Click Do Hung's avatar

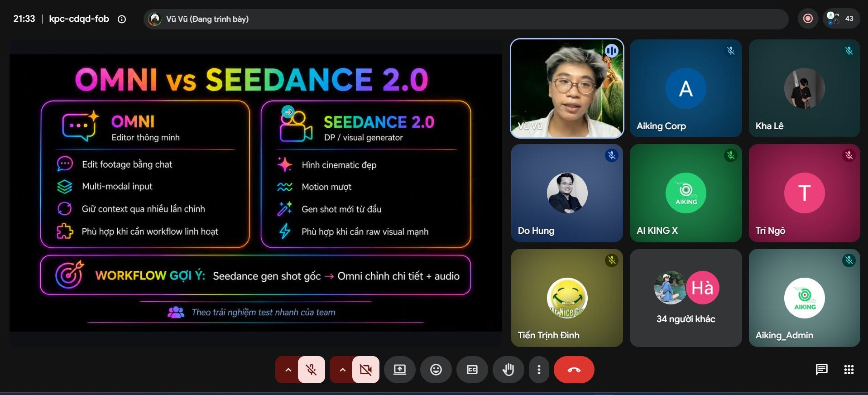[567, 193]
